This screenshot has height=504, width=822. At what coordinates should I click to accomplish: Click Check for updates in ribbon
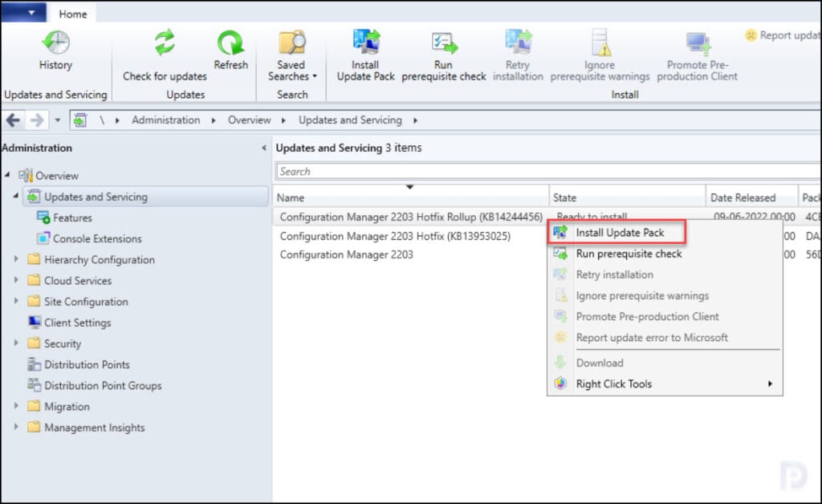click(x=165, y=56)
